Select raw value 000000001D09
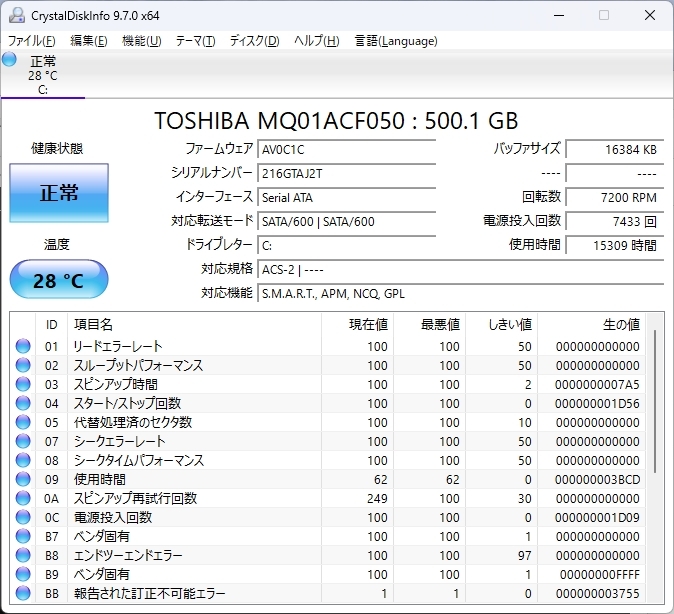 [x=597, y=517]
